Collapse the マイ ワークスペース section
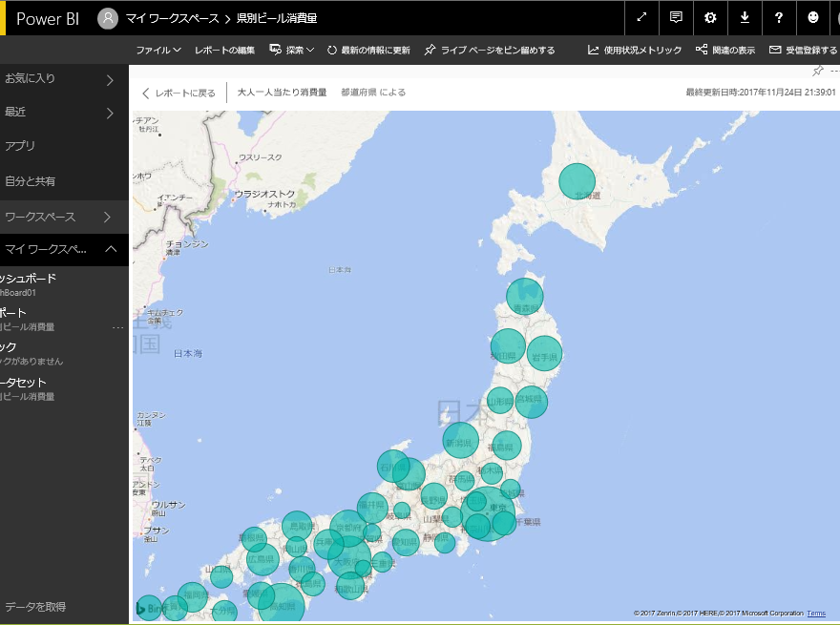This screenshot has width=840, height=625. (x=110, y=249)
